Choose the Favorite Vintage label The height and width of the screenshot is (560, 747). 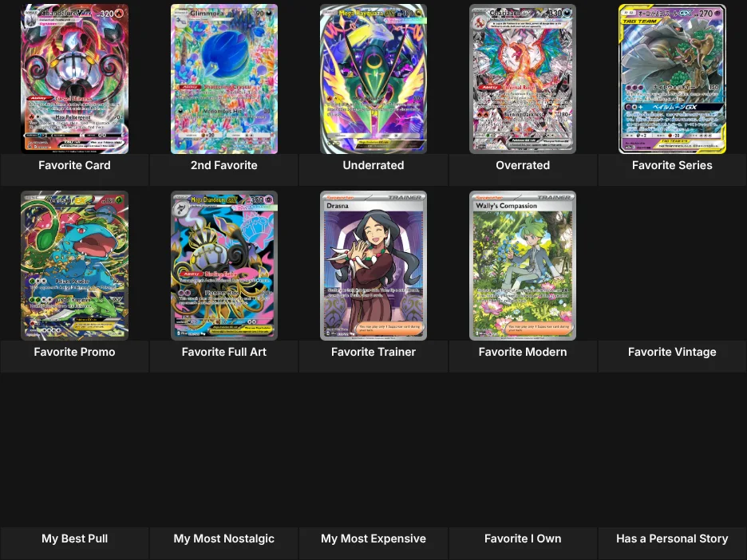pos(672,352)
